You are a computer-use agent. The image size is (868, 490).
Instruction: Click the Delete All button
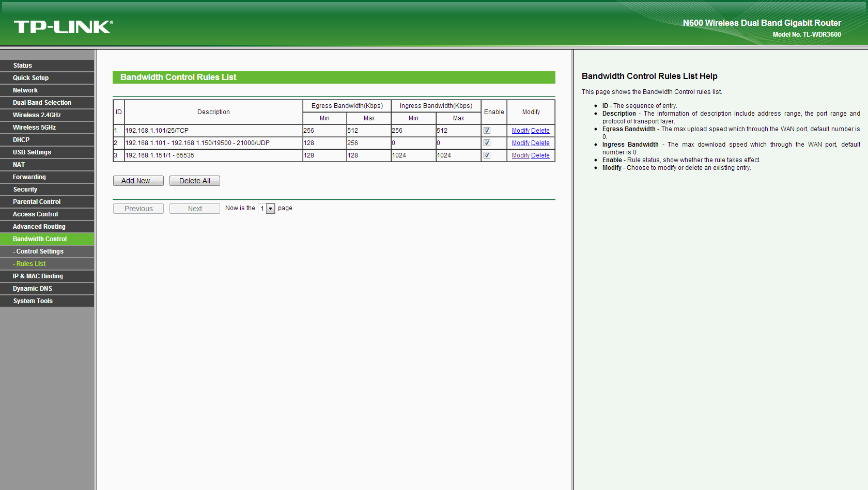(195, 181)
